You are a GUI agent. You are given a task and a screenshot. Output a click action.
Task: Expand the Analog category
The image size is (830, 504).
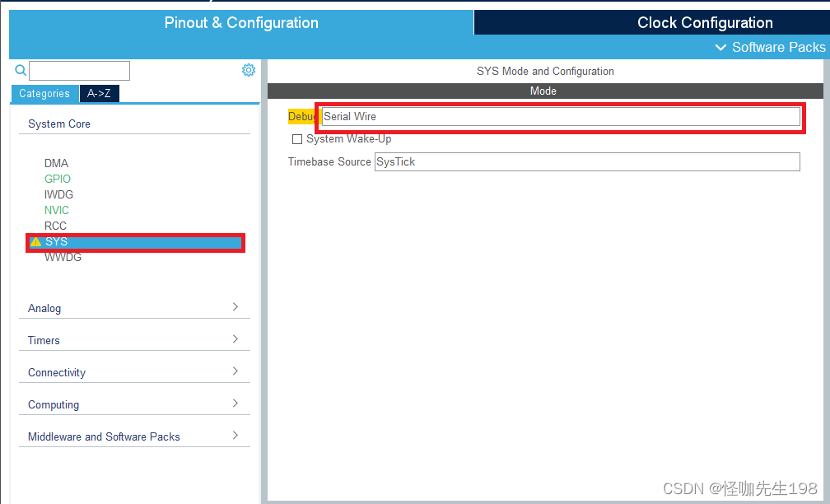134,308
